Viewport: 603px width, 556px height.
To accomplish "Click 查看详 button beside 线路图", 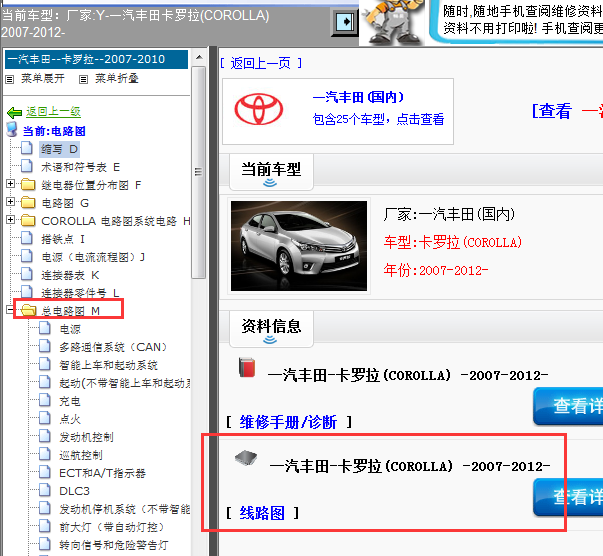I will coord(568,497).
